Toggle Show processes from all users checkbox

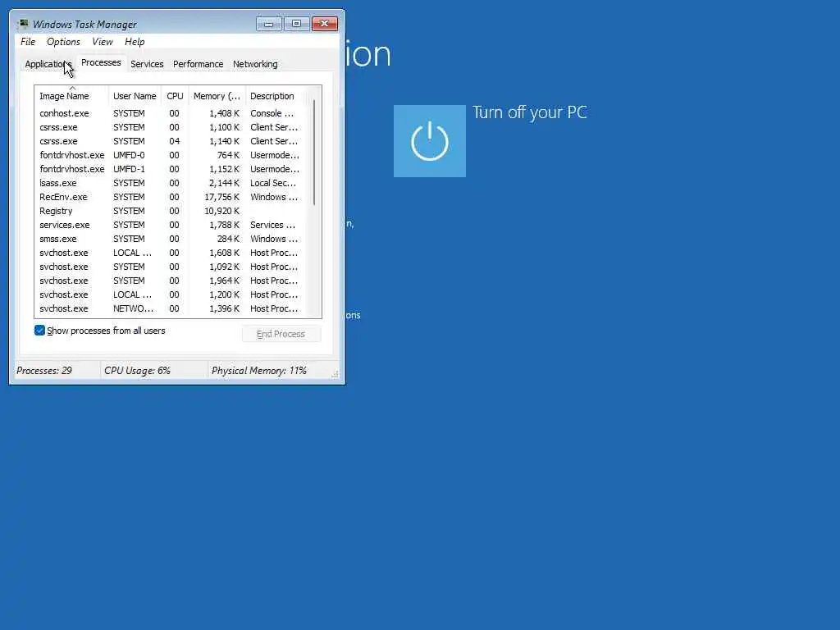tap(39, 331)
